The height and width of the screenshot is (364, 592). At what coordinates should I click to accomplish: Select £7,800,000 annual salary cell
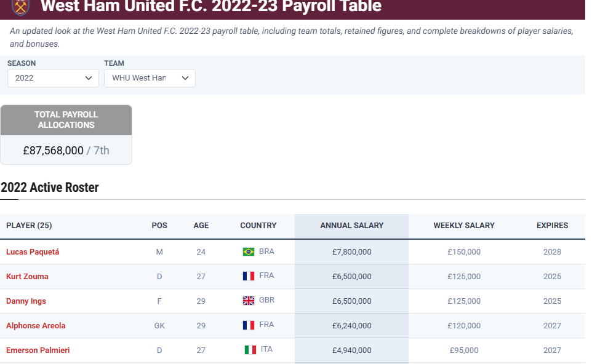pyautogui.click(x=352, y=252)
